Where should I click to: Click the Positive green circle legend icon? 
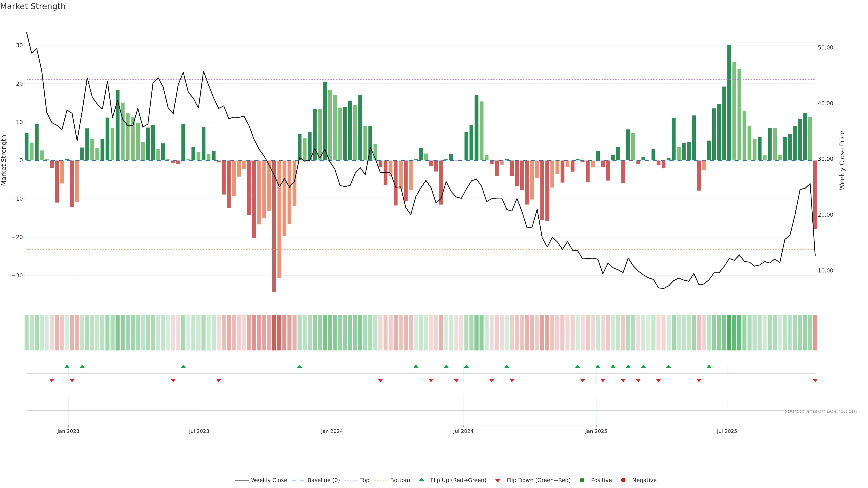tap(582, 480)
